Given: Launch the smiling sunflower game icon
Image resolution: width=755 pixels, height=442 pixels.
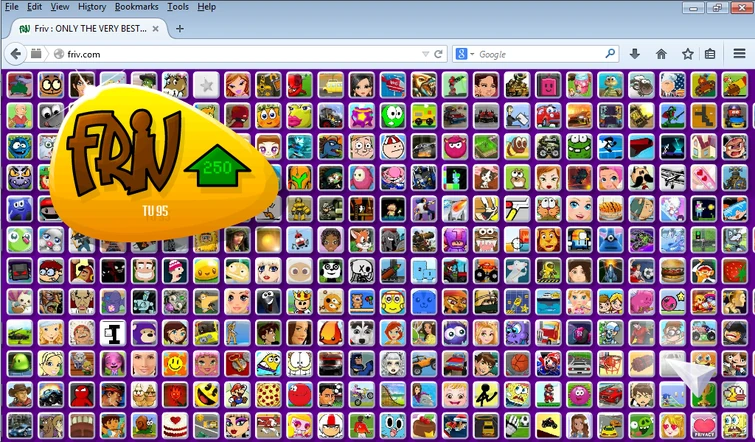Looking at the screenshot, I should coord(175,364).
